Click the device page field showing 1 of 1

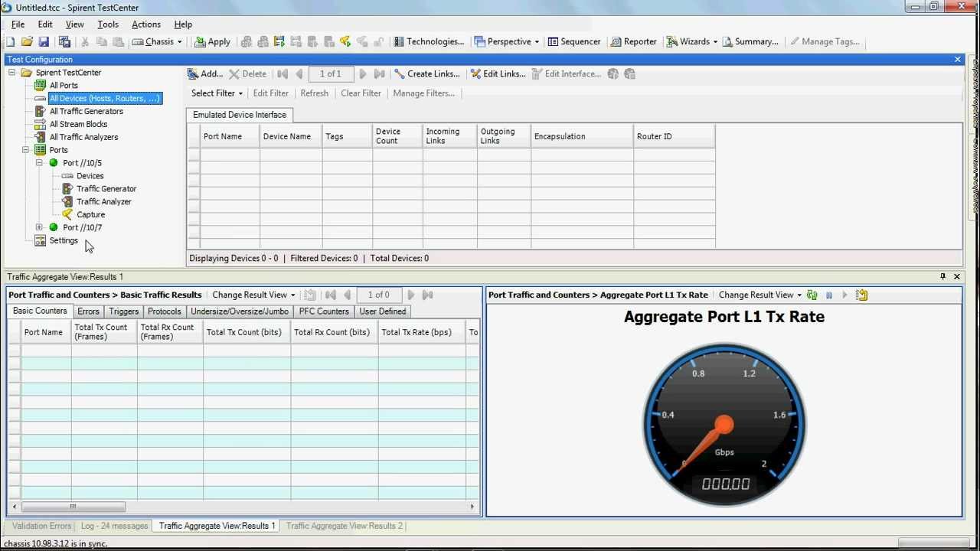click(331, 73)
